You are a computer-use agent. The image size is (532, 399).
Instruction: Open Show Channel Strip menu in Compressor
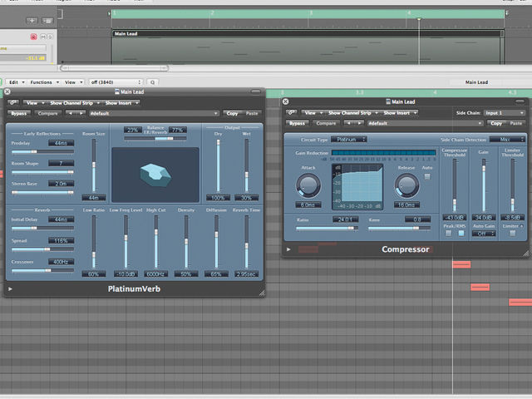pyautogui.click(x=352, y=113)
